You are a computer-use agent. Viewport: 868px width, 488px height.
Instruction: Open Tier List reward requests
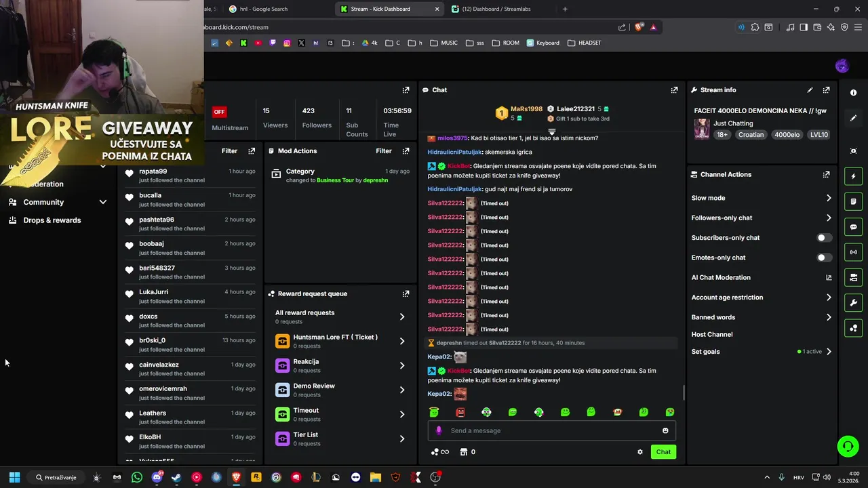340,439
